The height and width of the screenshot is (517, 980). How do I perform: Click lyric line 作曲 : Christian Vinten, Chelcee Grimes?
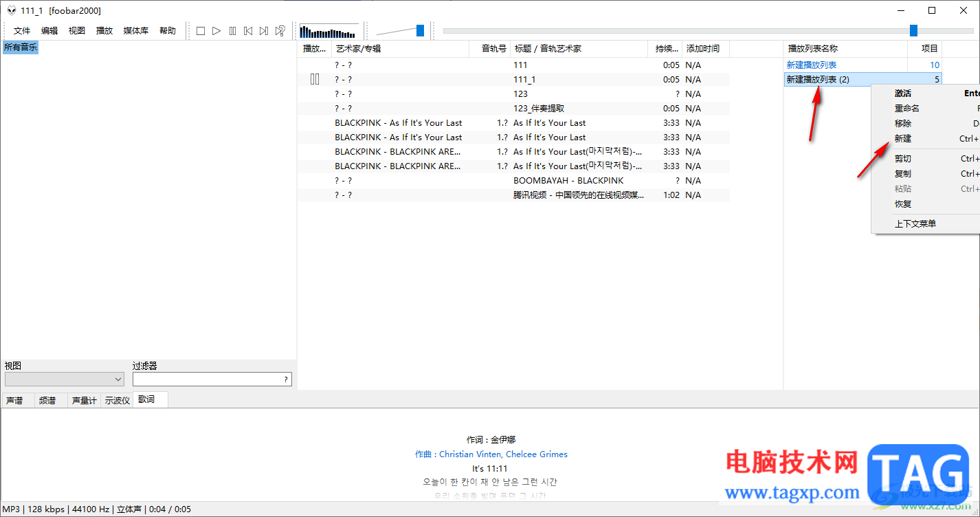pos(491,454)
